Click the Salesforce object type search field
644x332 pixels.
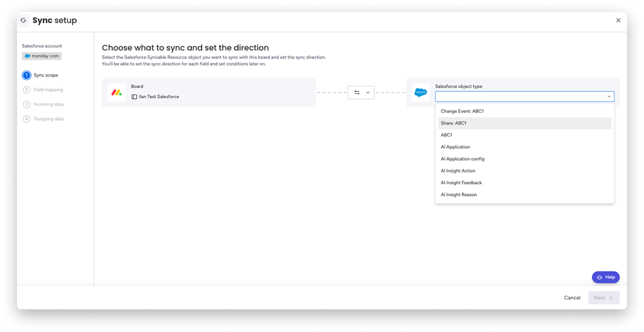(519, 97)
